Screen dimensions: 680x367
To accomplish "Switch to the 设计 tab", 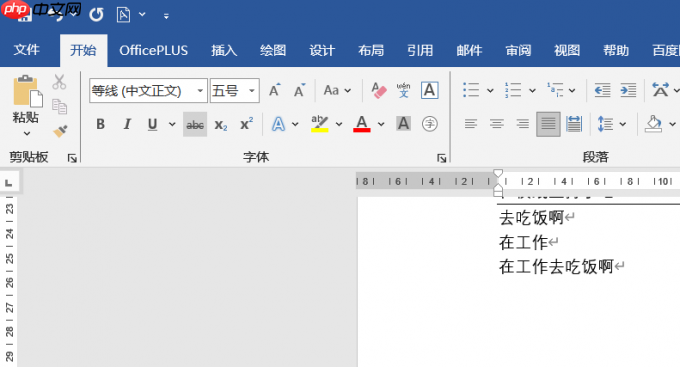I will [322, 50].
